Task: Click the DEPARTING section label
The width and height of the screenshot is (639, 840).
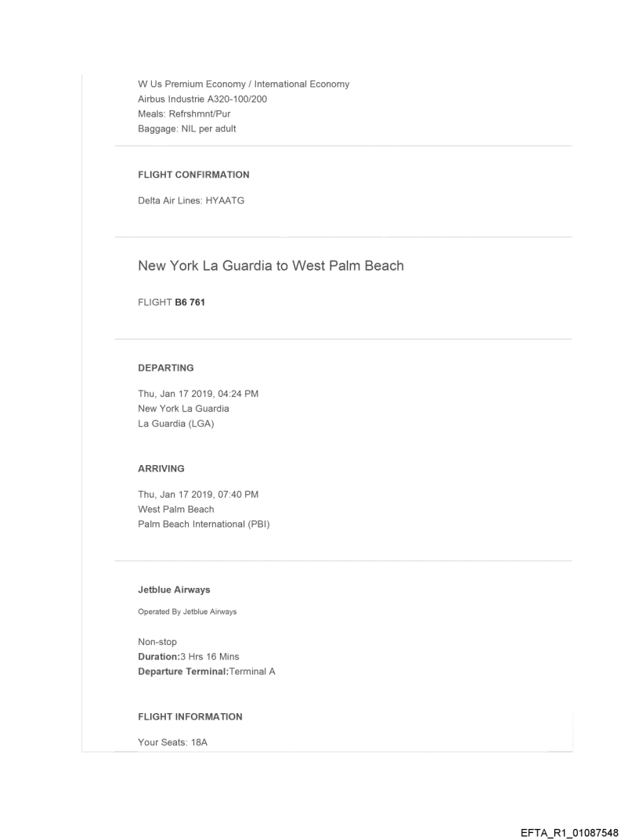Action: coord(165,367)
